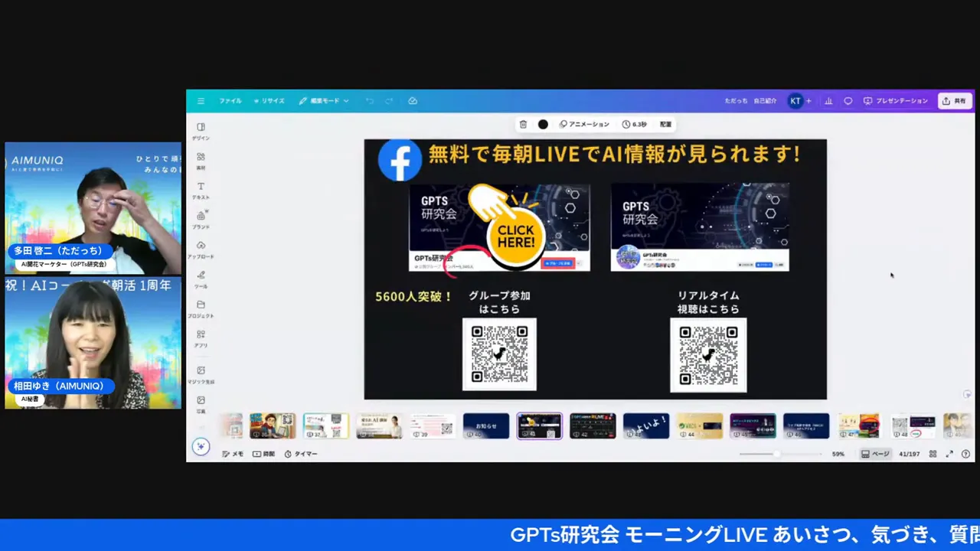Select slide thumbnail number 44
980x551 pixels.
point(700,426)
